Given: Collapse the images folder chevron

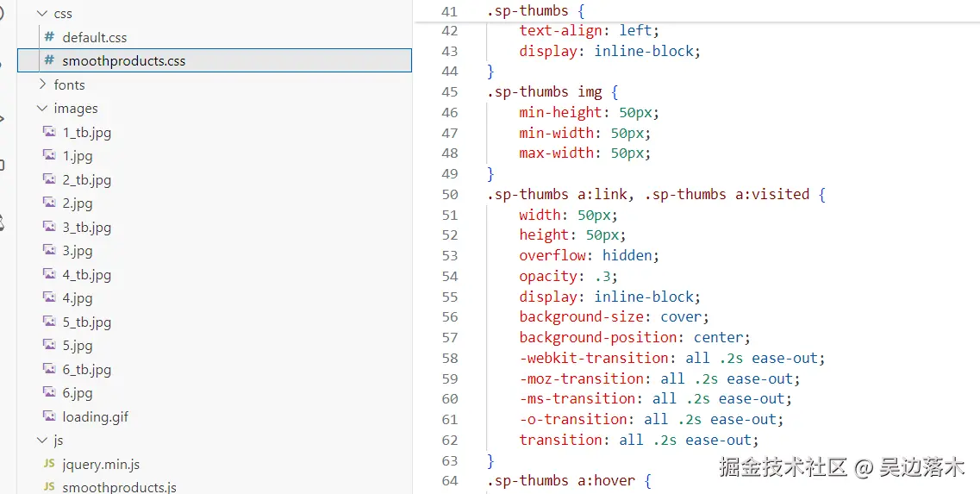Looking at the screenshot, I should point(42,108).
